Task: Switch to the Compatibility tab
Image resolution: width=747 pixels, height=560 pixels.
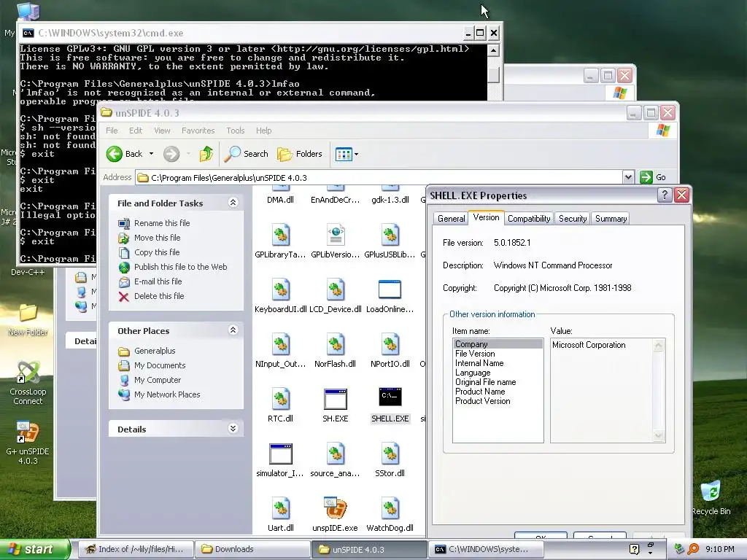Action: click(529, 219)
